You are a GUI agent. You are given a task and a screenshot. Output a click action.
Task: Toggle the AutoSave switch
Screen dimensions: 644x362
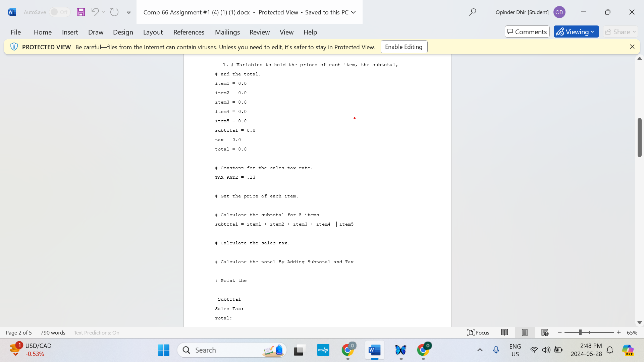(x=60, y=12)
